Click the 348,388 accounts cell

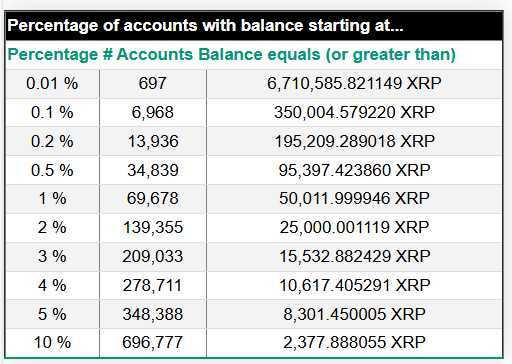tap(153, 314)
